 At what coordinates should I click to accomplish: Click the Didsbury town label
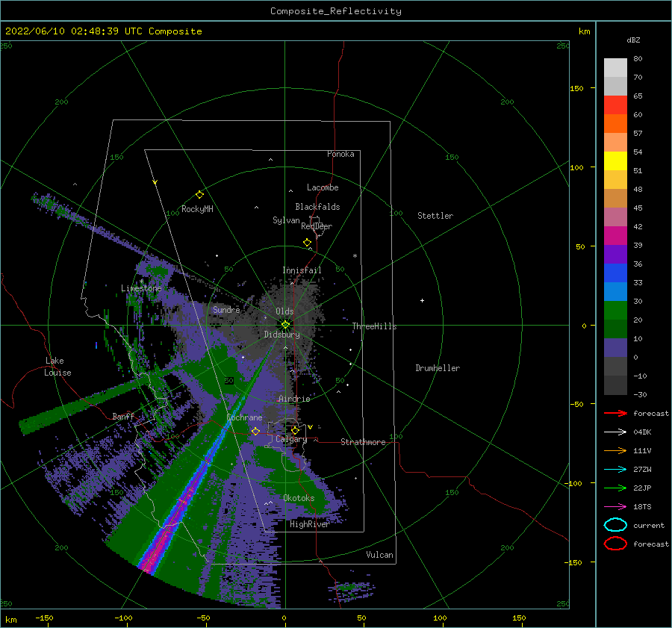pyautogui.click(x=281, y=335)
